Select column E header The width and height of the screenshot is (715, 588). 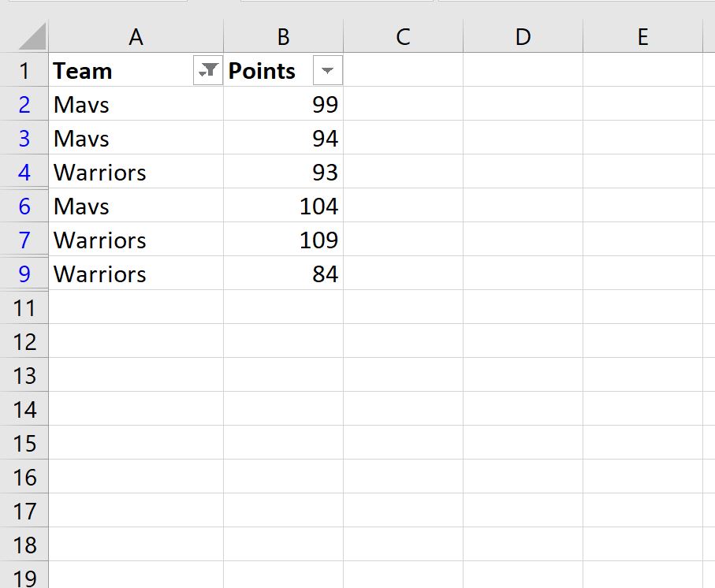(642, 36)
